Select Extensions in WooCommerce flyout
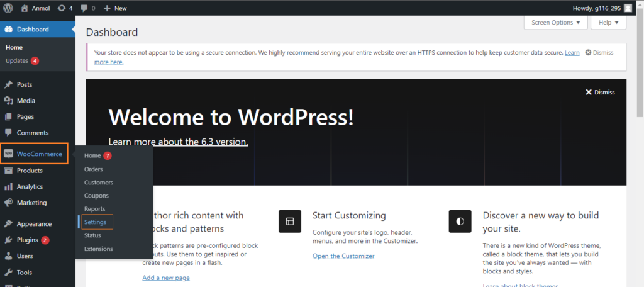 (98, 249)
